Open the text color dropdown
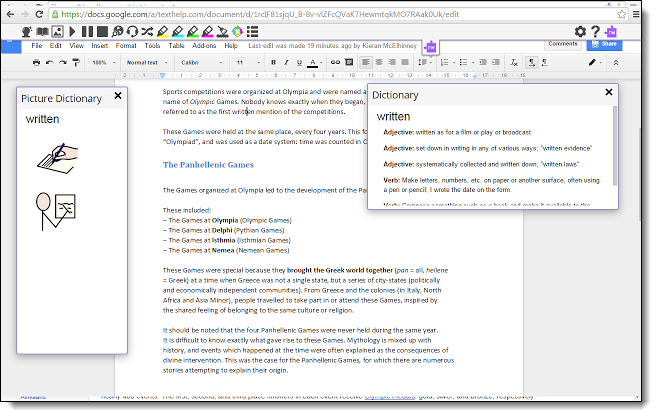This screenshot has width=657, height=417. pyautogui.click(x=315, y=62)
